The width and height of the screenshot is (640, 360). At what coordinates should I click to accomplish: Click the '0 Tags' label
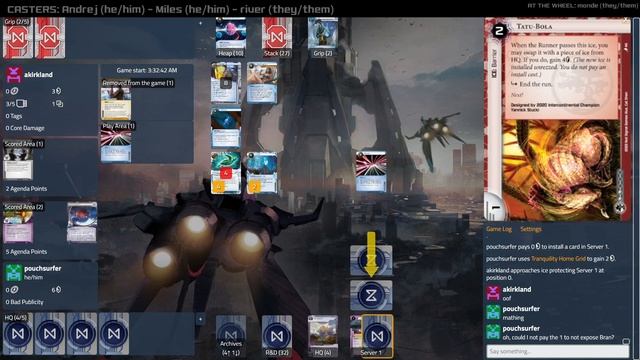coord(13,116)
